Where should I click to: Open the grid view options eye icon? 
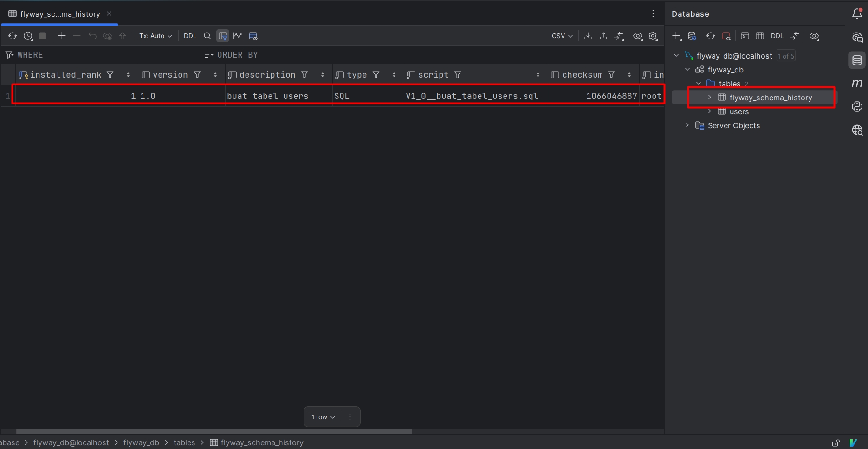click(x=638, y=36)
